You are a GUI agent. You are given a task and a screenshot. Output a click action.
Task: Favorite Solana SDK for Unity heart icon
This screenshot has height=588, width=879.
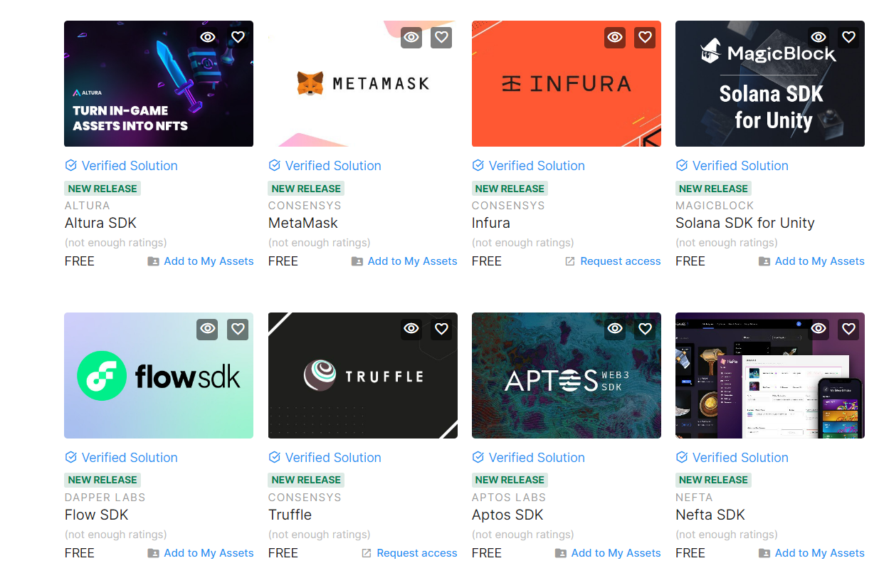848,37
